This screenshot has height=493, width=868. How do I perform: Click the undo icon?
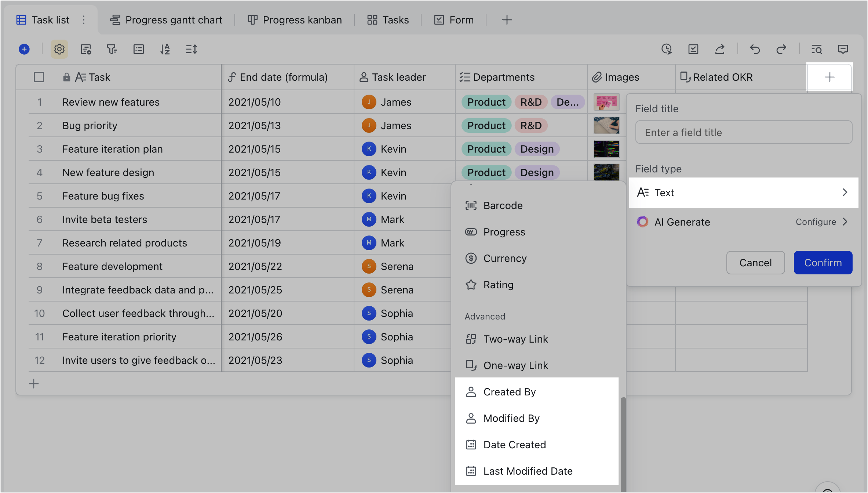755,49
